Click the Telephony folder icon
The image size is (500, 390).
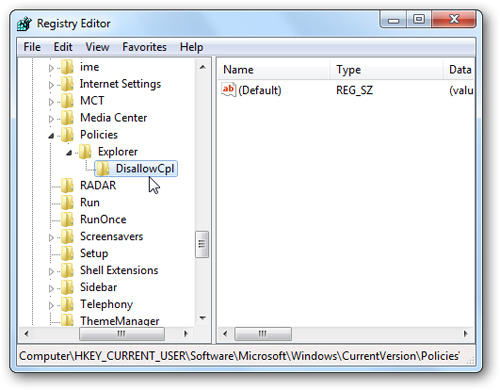[67, 305]
